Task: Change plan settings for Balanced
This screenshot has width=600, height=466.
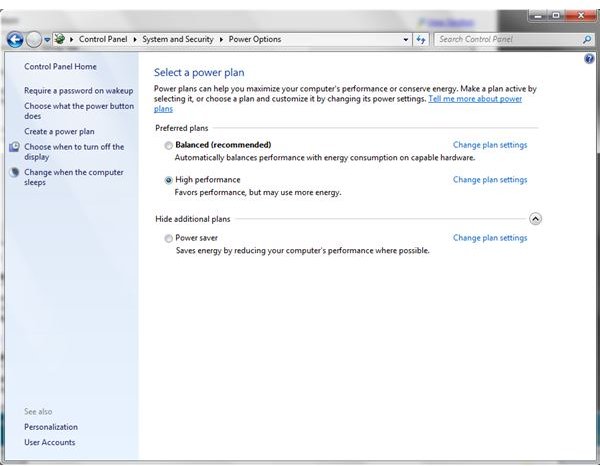Action: (490, 145)
